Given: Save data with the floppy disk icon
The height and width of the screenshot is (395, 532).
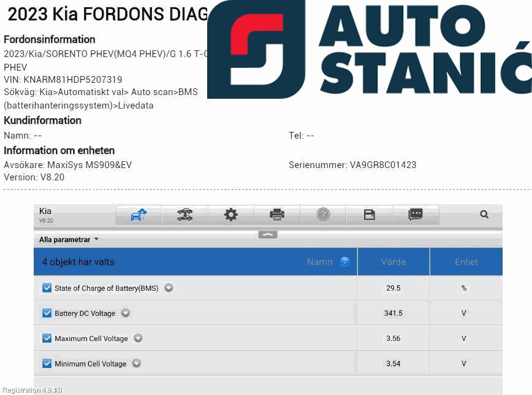Looking at the screenshot, I should [369, 215].
